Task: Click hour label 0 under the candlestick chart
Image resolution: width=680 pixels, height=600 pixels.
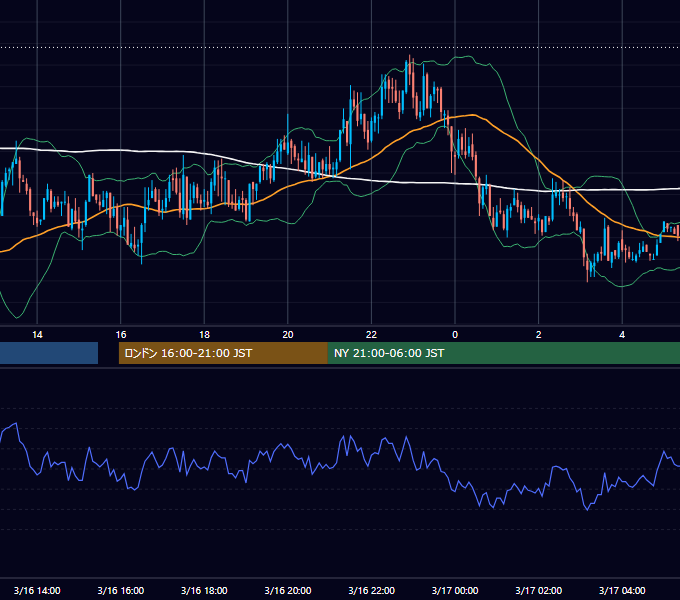Action: [455, 335]
